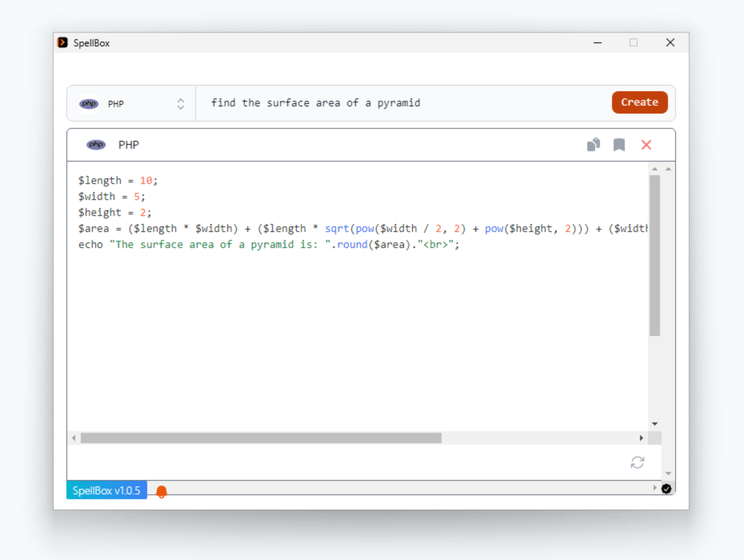Click code scrollbar left arrow
The image size is (744, 560).
74,438
